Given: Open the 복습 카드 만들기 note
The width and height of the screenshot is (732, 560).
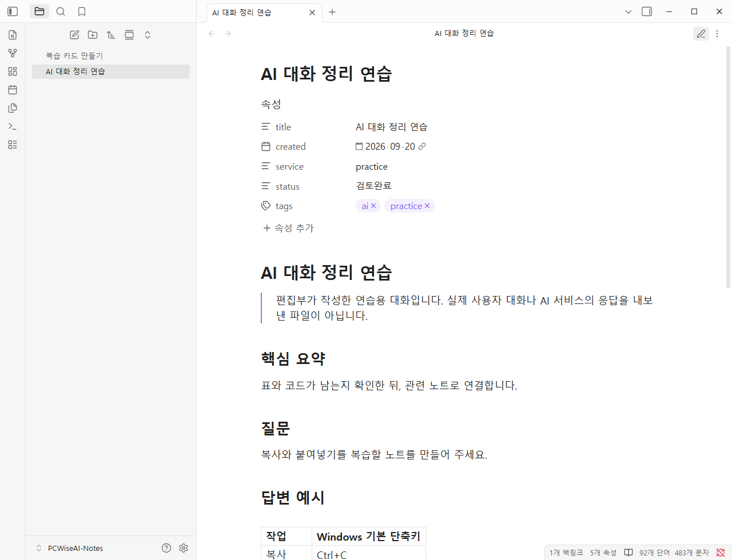Looking at the screenshot, I should pyautogui.click(x=111, y=55).
